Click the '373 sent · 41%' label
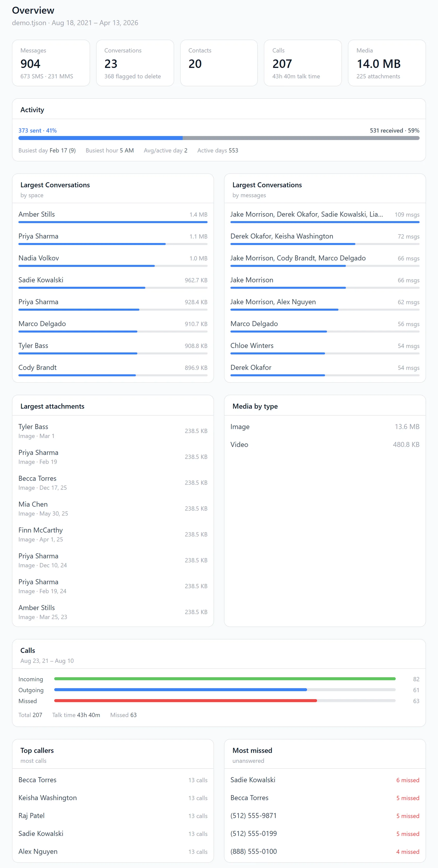 coord(37,131)
